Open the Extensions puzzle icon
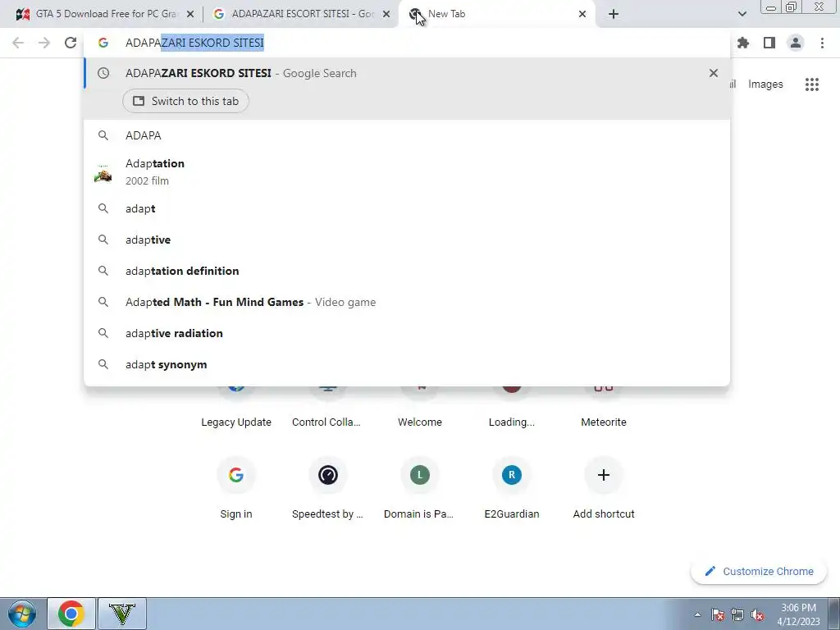840x630 pixels. (x=743, y=43)
